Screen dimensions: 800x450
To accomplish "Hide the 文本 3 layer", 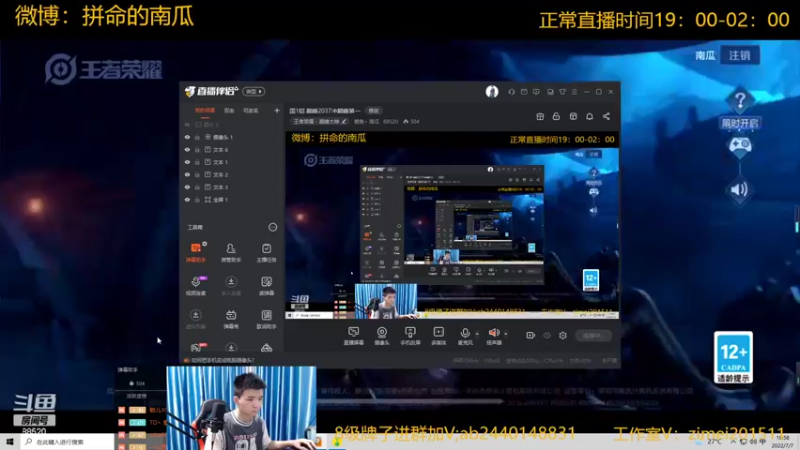I will [x=187, y=187].
